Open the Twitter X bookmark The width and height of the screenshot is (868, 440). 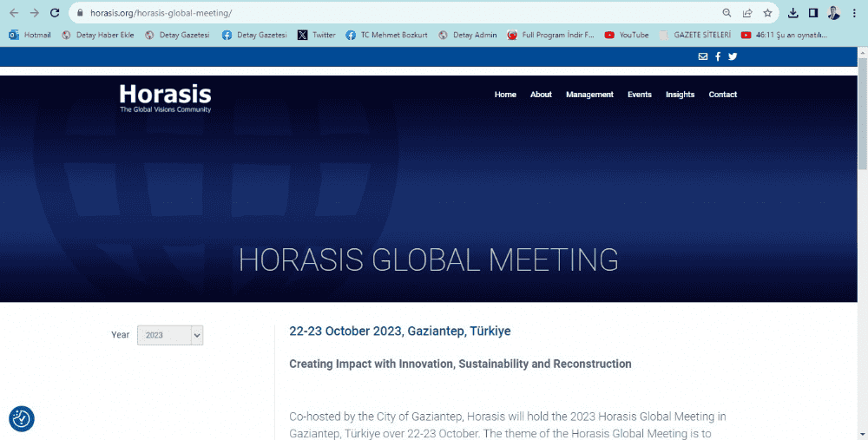pos(317,35)
